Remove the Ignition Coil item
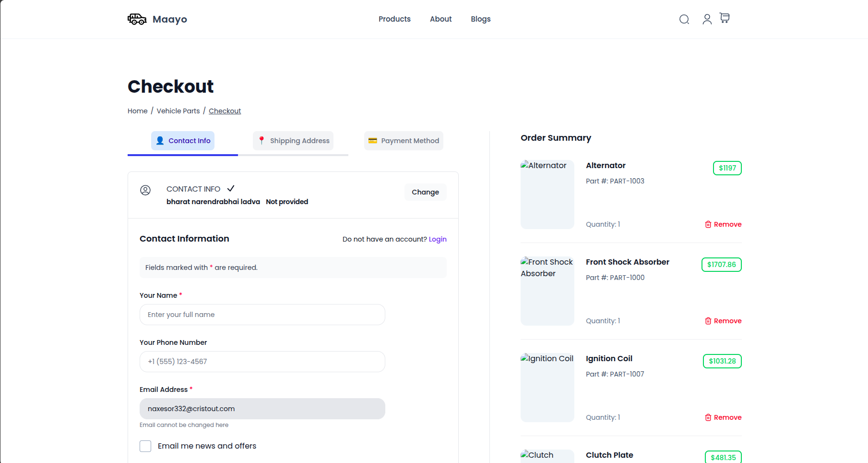 723,417
